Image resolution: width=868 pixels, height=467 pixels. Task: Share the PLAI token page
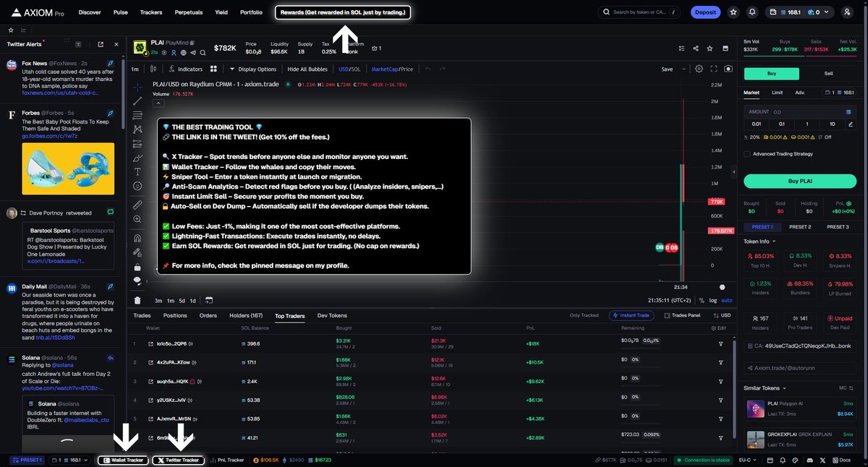[695, 48]
